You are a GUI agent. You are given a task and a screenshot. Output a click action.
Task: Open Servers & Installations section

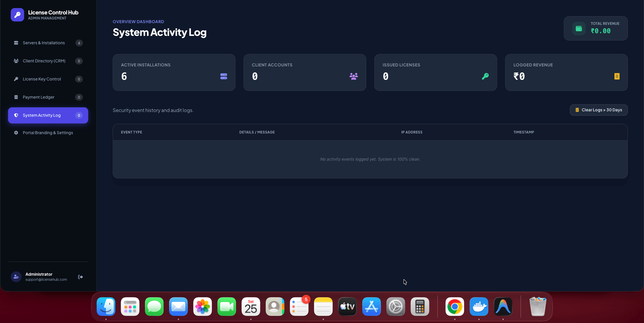pyautogui.click(x=48, y=43)
